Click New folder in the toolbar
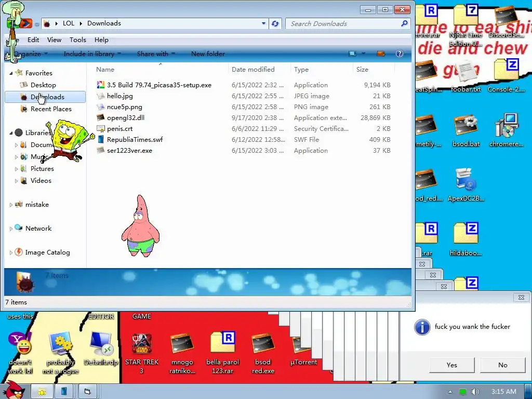This screenshot has width=532, height=399. (208, 54)
